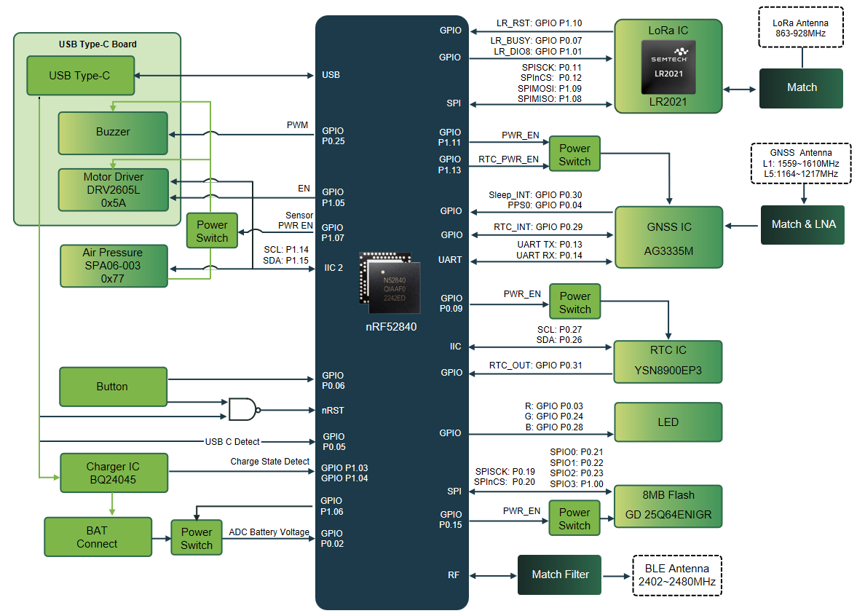Click 'UART TX: P0.13' label
Image resolution: width=865 pixels, height=616 pixels.
pyautogui.click(x=550, y=245)
